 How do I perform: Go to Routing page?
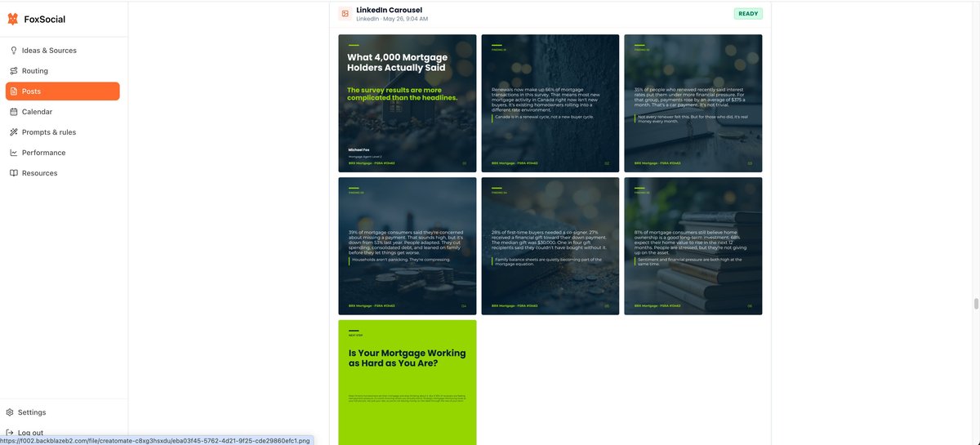[63, 71]
